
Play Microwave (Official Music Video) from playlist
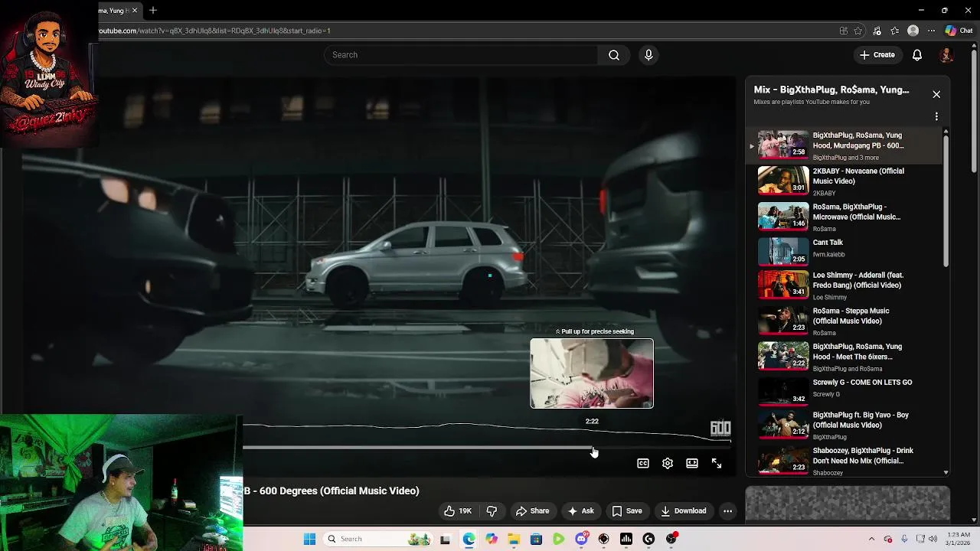[844, 217]
